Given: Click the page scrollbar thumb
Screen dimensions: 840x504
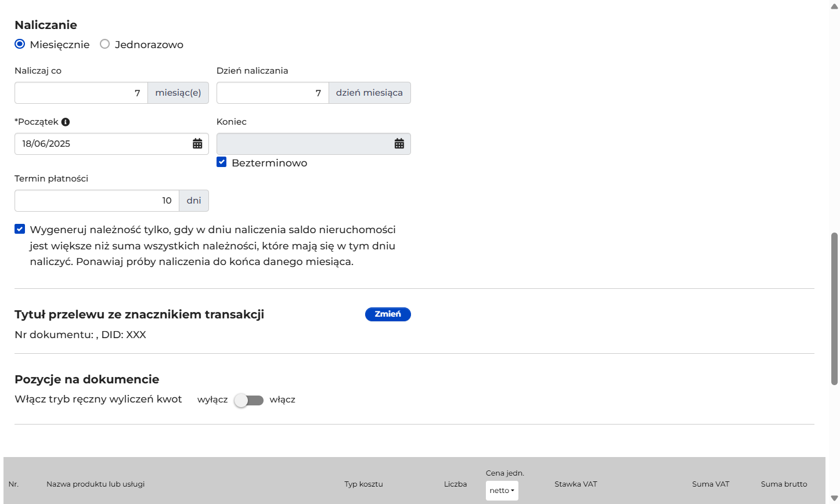Looking at the screenshot, I should click(834, 309).
